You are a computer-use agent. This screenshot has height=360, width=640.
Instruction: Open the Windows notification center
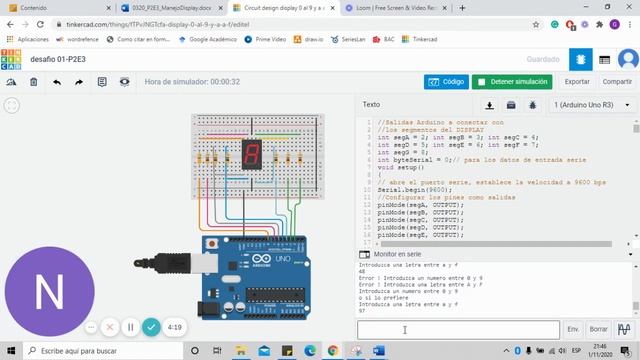coord(625,351)
